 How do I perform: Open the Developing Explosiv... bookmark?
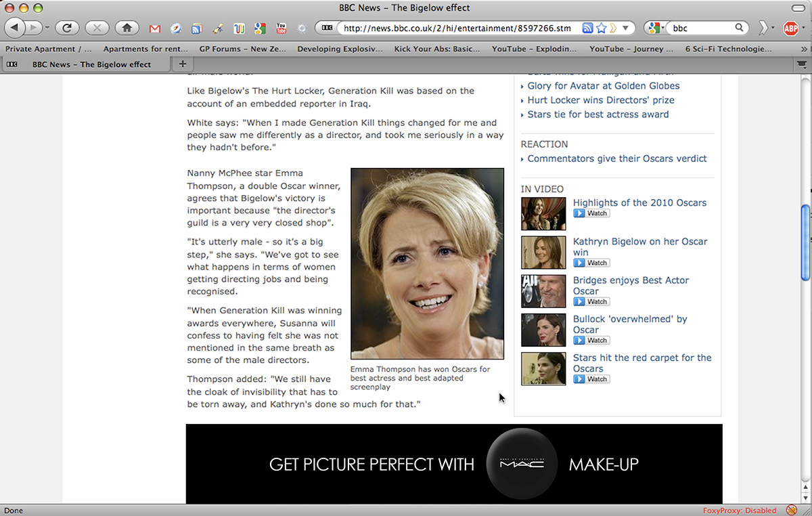point(340,49)
